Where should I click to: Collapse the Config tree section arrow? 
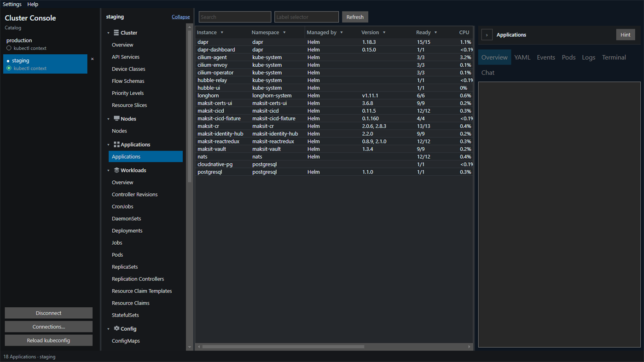point(109,329)
